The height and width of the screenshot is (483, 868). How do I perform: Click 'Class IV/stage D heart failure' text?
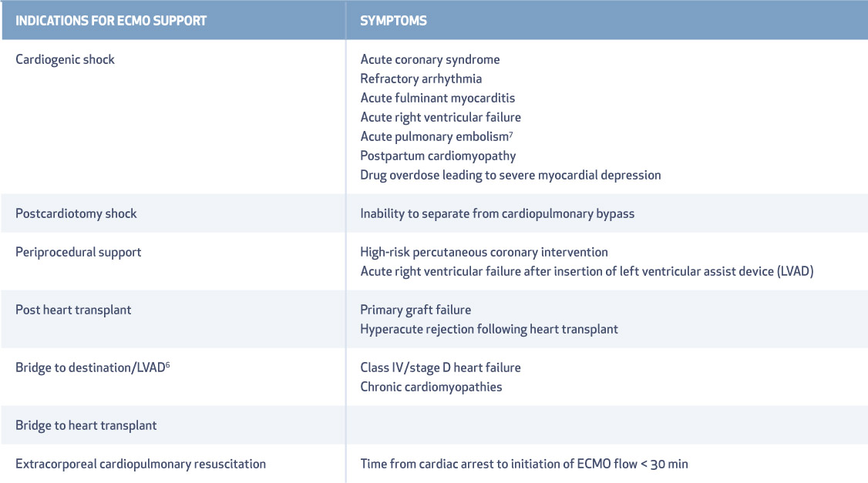pos(440,368)
